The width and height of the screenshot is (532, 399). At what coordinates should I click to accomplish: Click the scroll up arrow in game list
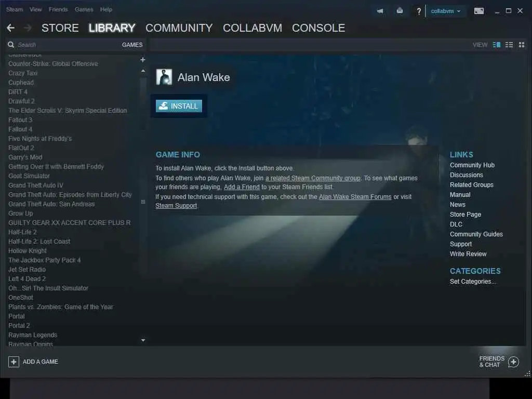pos(143,71)
